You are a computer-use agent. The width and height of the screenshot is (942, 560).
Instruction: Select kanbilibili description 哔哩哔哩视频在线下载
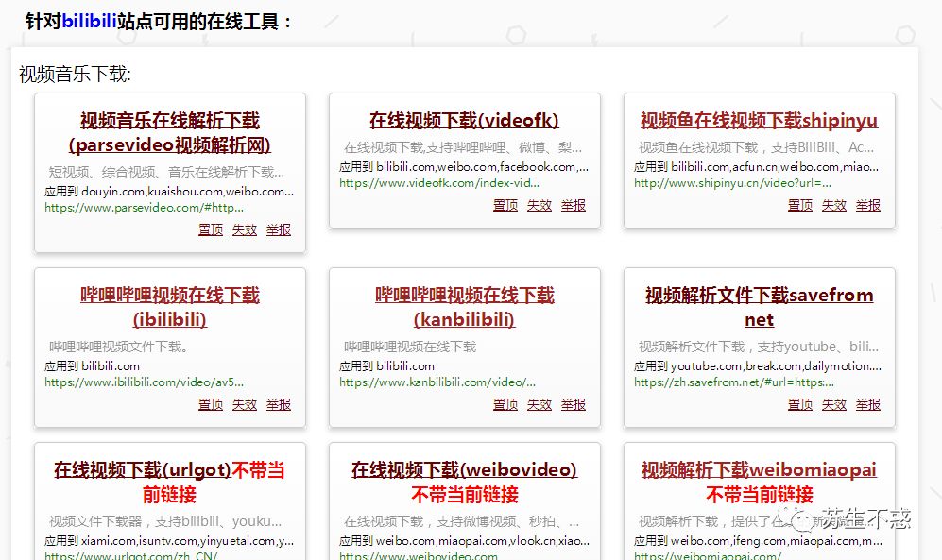410,347
